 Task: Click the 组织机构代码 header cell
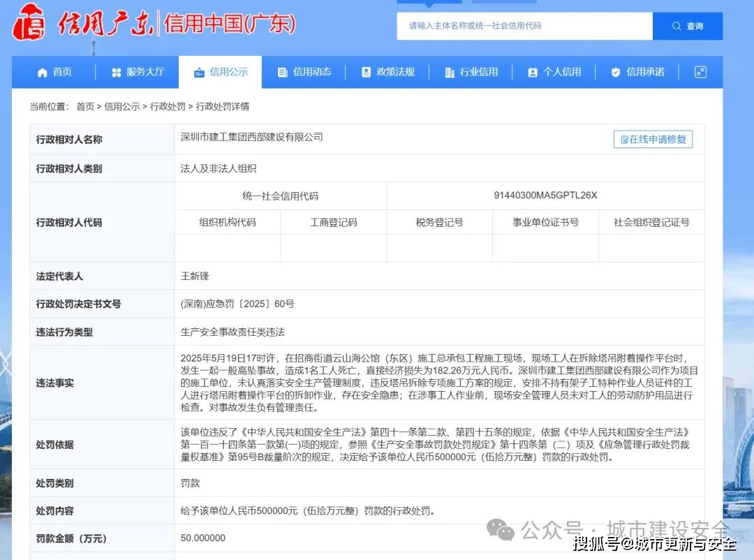[x=228, y=222]
